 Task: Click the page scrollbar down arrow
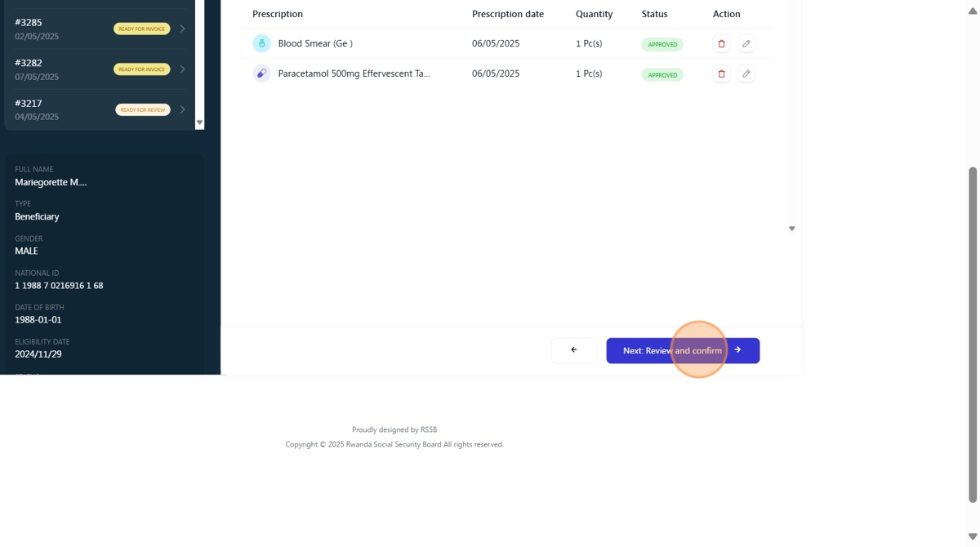pos(972,537)
